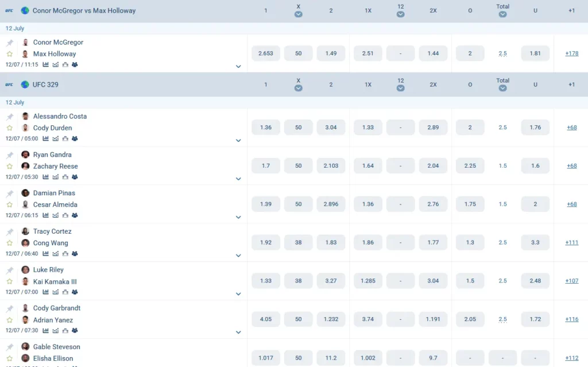The height and width of the screenshot is (367, 588).
Task: Open bar-chart statistics icon for McGregor vs Holloway
Action: pos(46,64)
